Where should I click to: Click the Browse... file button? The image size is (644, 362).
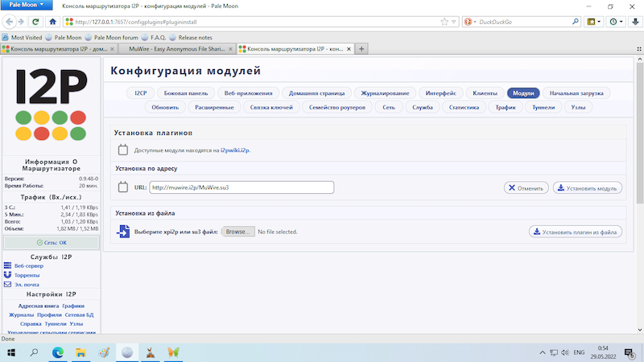pyautogui.click(x=237, y=232)
